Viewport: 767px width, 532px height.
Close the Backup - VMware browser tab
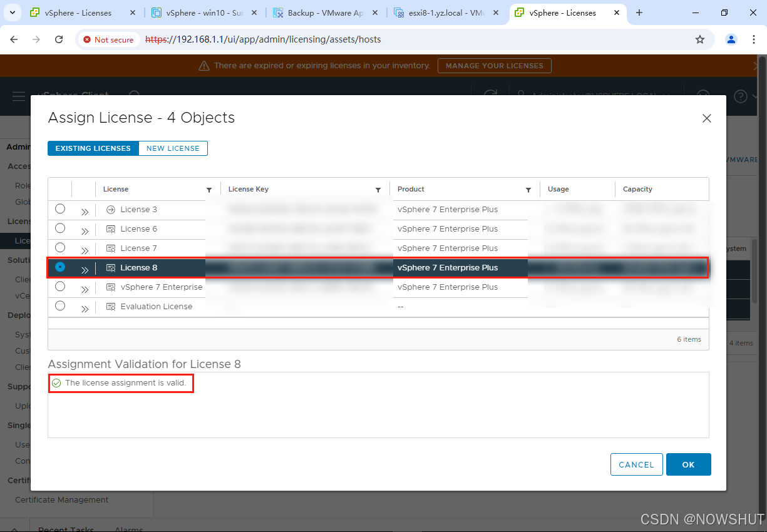pyautogui.click(x=375, y=13)
